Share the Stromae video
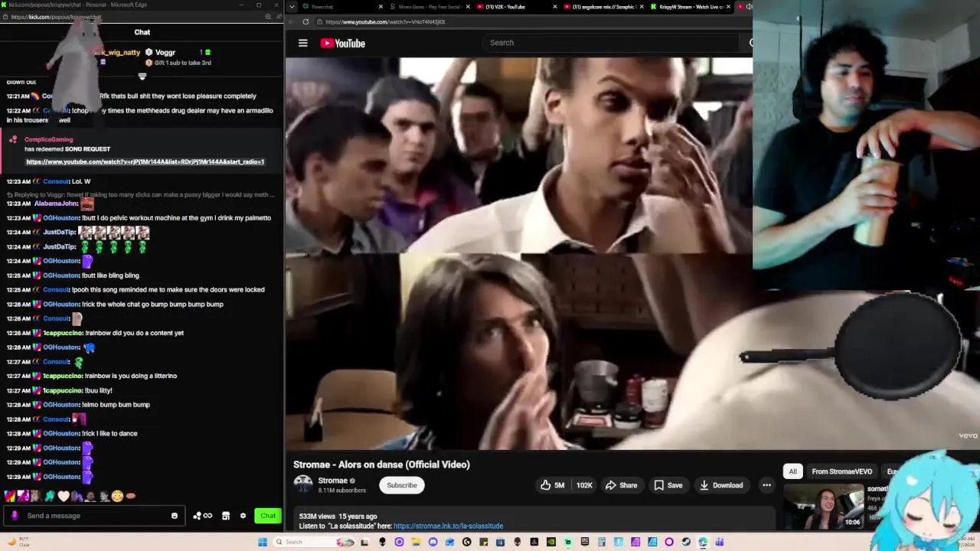The image size is (980, 551). click(x=621, y=485)
